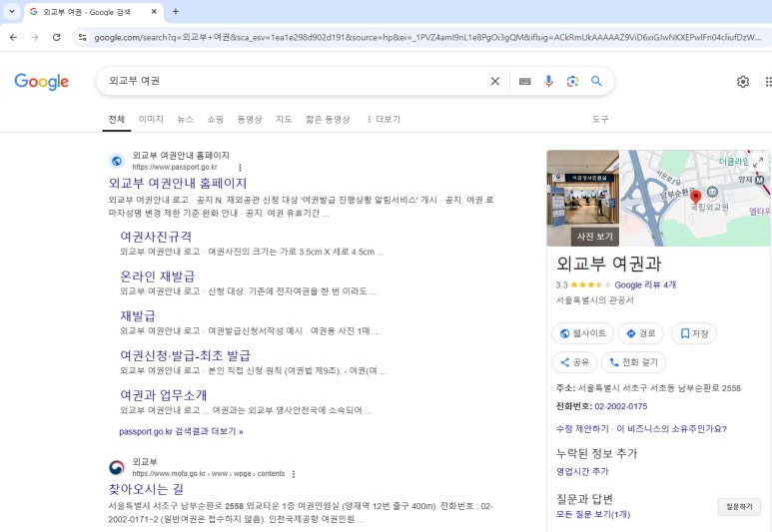
Task: Switch to the 지도 tab
Action: click(284, 119)
